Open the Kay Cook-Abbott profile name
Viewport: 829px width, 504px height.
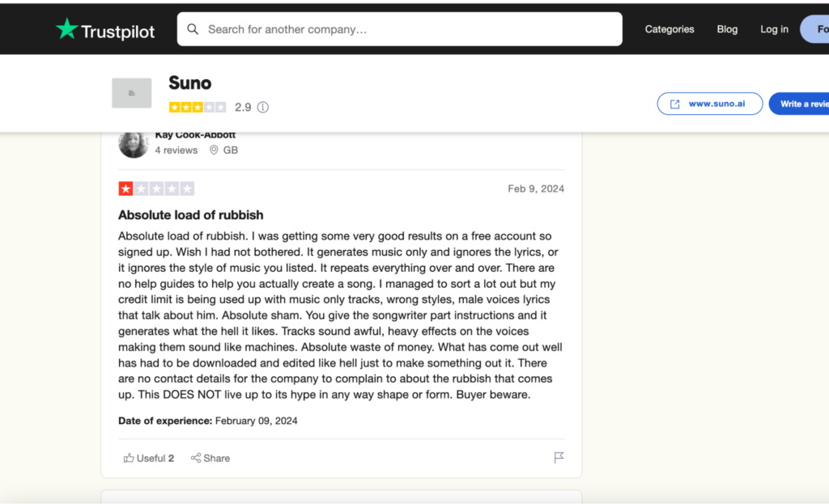coord(195,135)
